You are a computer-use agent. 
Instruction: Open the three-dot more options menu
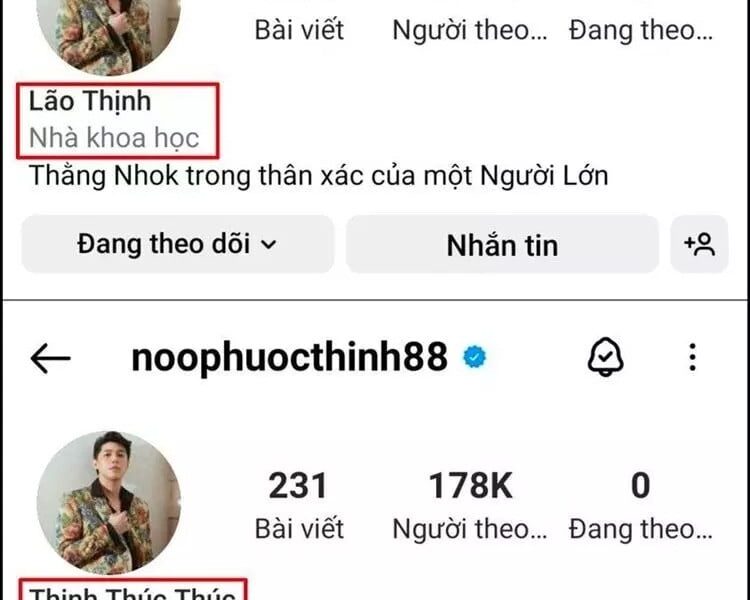[692, 357]
